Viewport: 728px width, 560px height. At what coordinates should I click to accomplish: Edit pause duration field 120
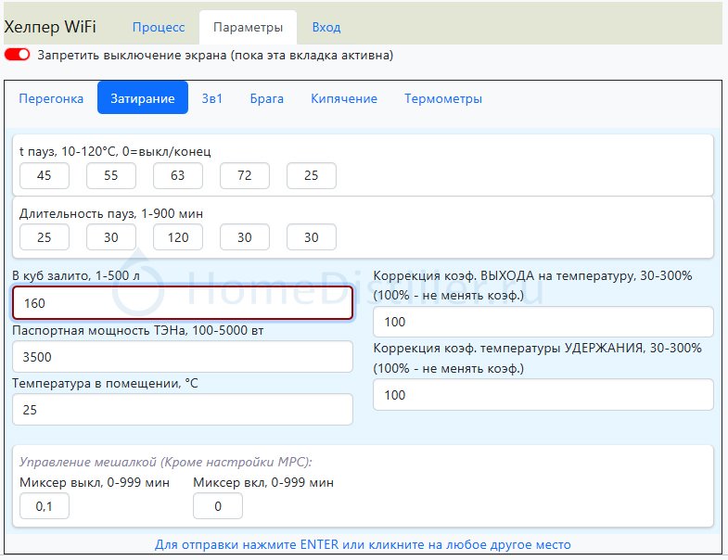pos(178,237)
